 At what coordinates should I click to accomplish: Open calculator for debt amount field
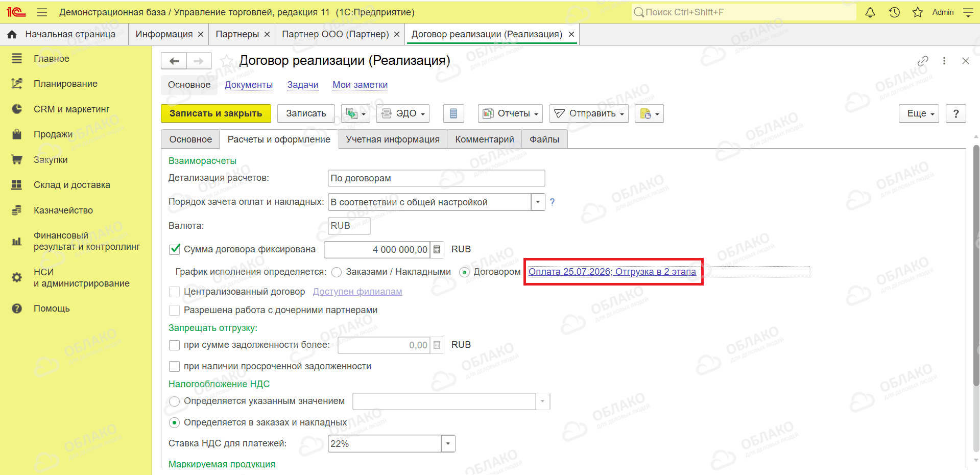click(x=437, y=345)
